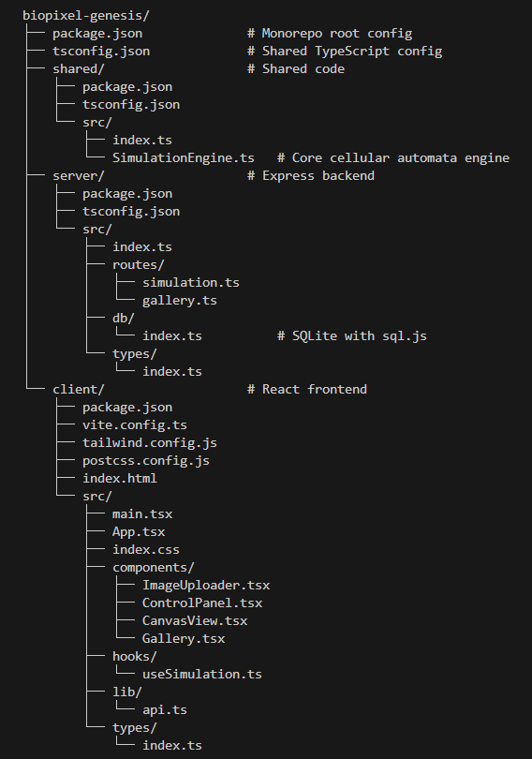Select ImageUploader.tsx component

coord(206,586)
